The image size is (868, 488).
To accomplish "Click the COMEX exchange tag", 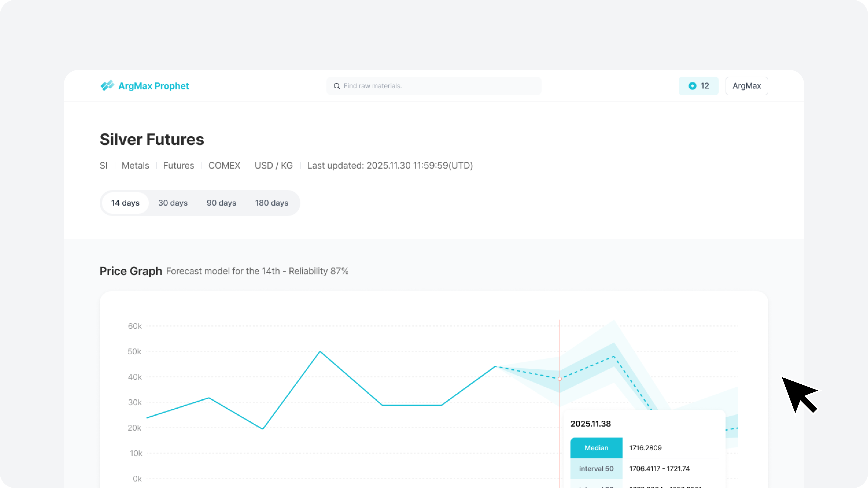I will (x=224, y=166).
